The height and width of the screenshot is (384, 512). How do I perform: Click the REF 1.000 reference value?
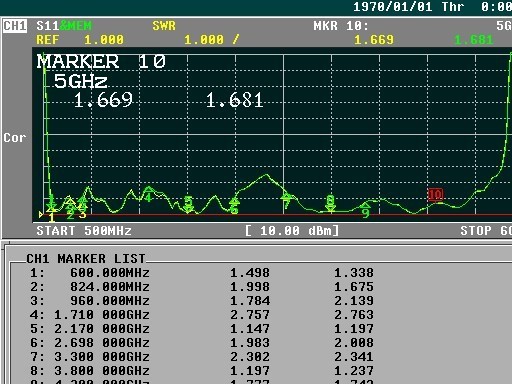[80, 40]
